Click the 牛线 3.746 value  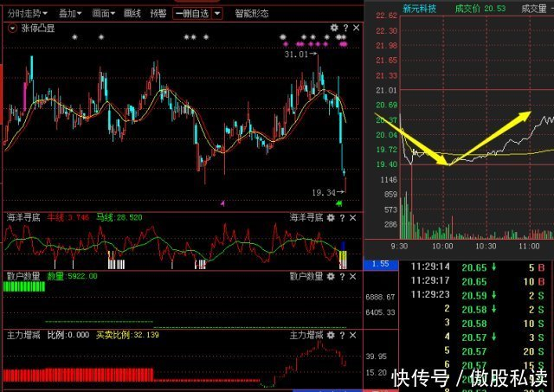[x=68, y=217]
